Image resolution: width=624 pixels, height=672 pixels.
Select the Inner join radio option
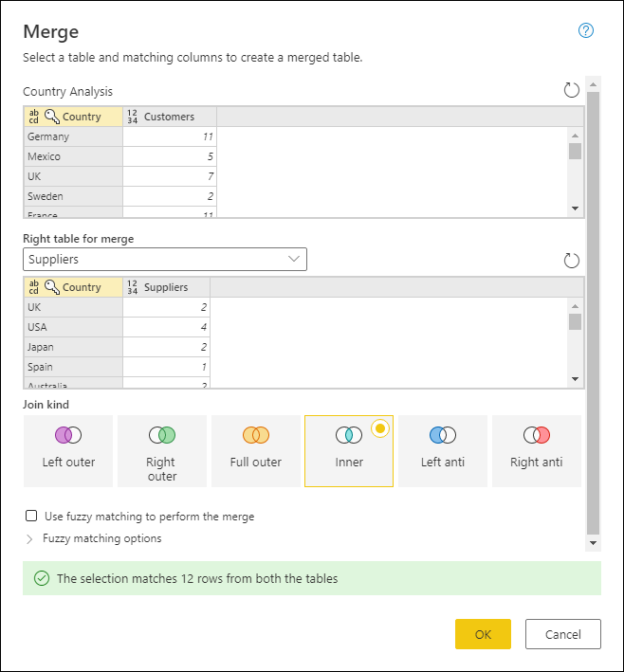click(349, 450)
